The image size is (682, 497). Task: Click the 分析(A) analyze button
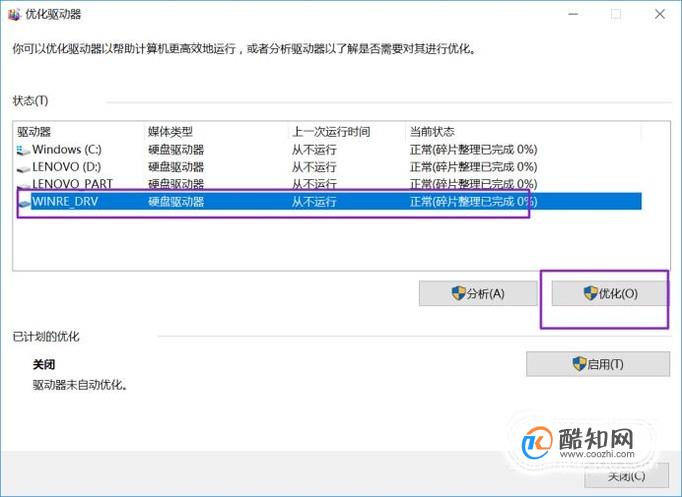click(478, 293)
